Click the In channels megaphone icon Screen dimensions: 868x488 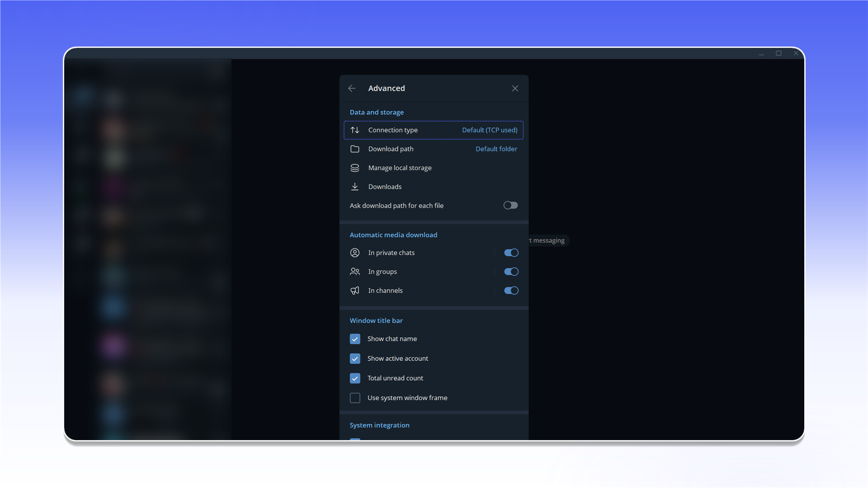pos(355,291)
